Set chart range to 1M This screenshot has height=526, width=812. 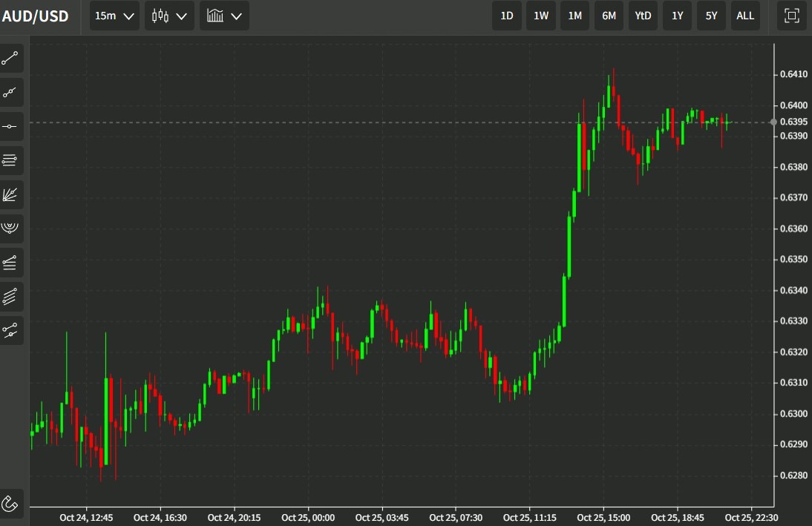click(x=574, y=16)
